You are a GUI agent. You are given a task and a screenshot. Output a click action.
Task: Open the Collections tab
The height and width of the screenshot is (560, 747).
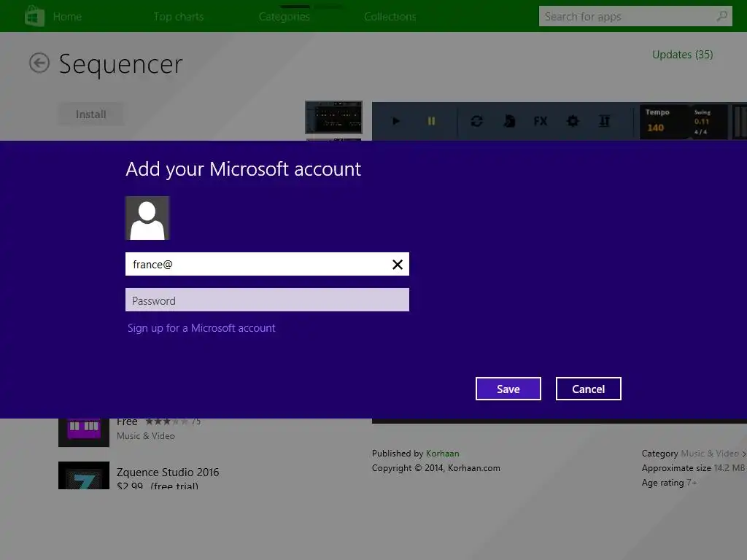390,17
